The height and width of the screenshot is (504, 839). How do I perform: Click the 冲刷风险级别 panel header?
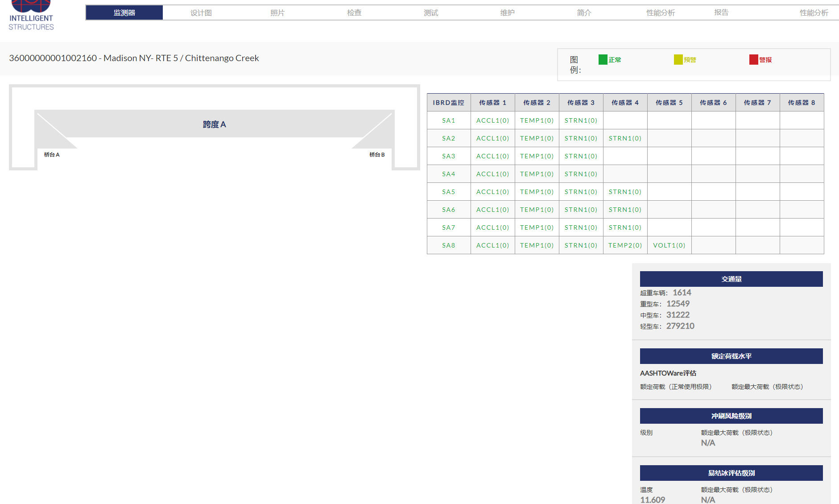click(x=731, y=416)
